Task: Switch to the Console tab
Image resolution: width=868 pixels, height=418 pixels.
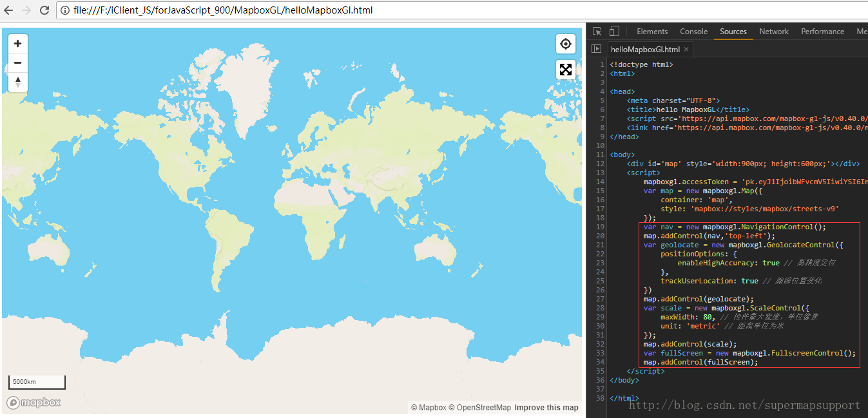Action: pos(694,32)
